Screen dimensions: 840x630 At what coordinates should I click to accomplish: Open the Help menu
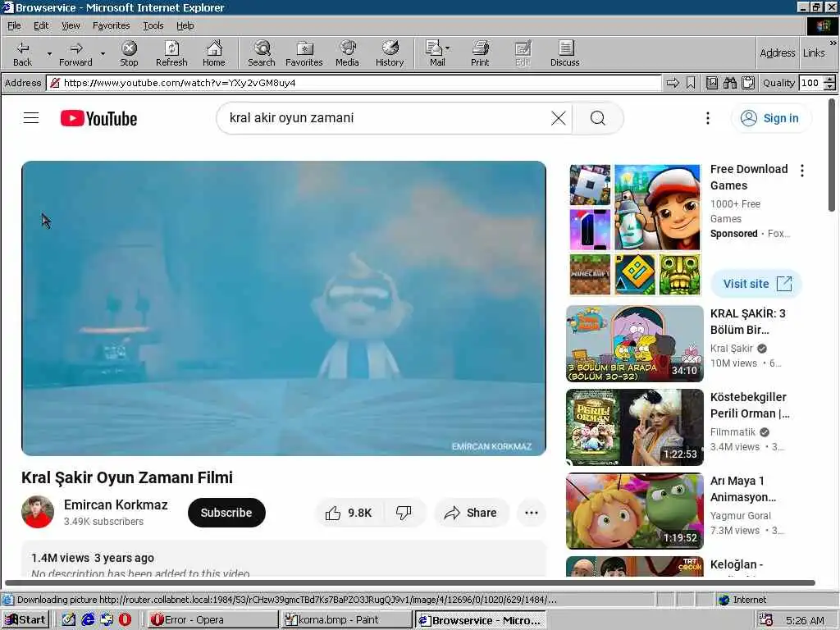tap(185, 25)
